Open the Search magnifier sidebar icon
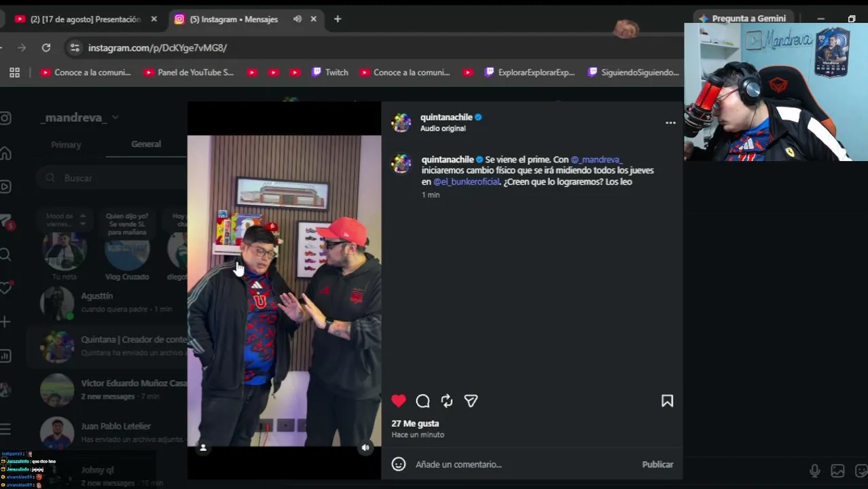The height and width of the screenshot is (489, 868). click(5, 255)
